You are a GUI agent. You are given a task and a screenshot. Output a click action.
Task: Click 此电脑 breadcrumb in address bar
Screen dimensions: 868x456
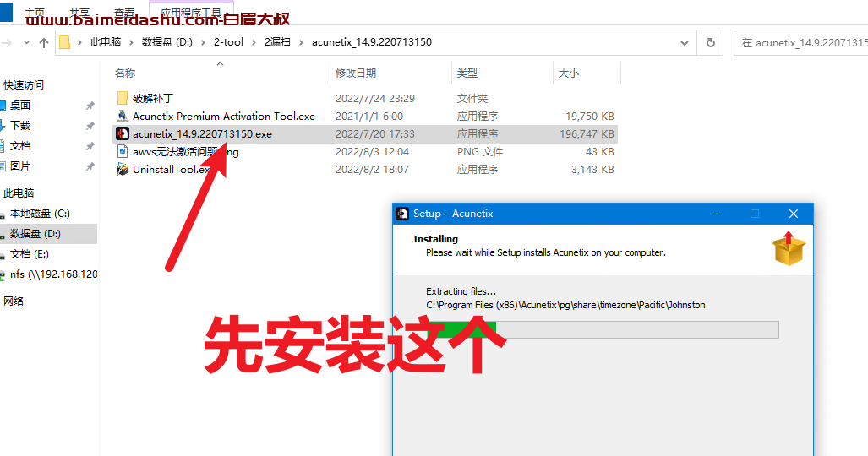click(x=105, y=42)
